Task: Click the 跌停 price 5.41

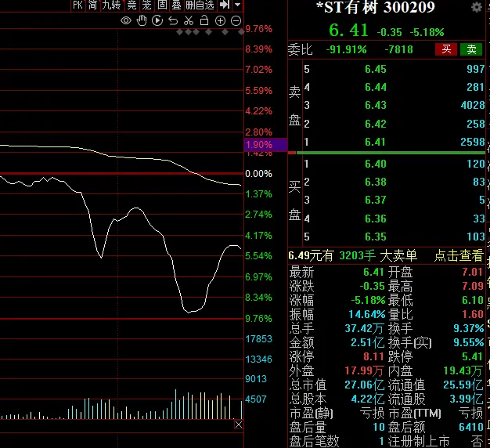Action: 473,356
